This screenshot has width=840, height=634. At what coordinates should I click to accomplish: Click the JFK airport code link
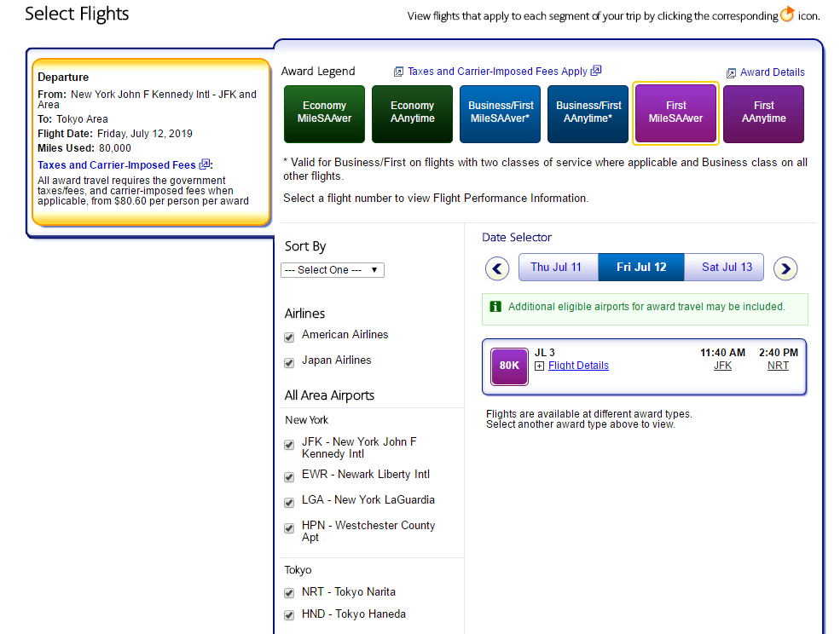pos(722,366)
